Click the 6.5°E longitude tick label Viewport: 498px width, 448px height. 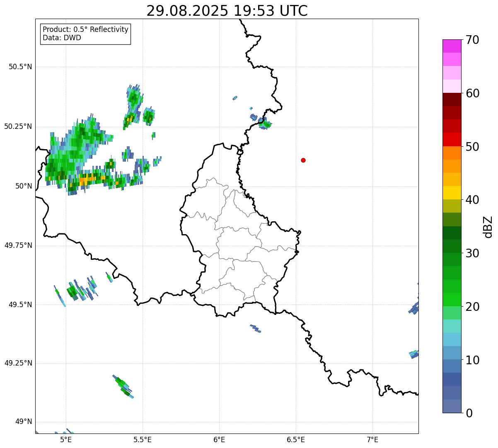296,439
